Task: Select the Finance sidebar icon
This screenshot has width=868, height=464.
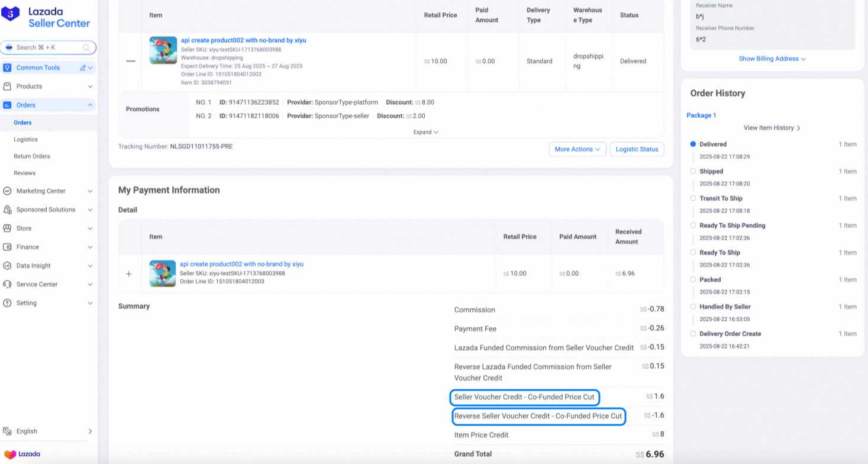Action: pyautogui.click(x=7, y=247)
